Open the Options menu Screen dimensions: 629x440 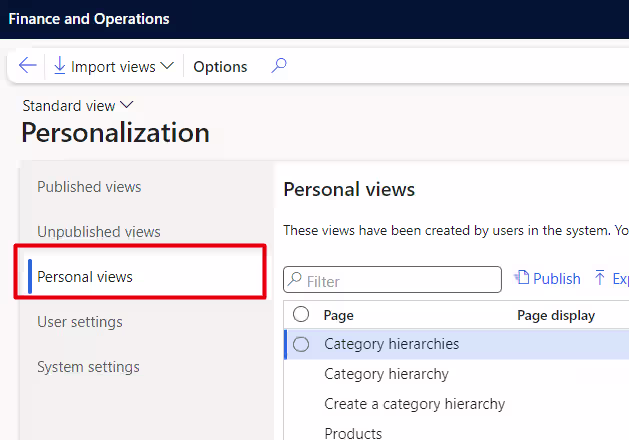coord(220,67)
